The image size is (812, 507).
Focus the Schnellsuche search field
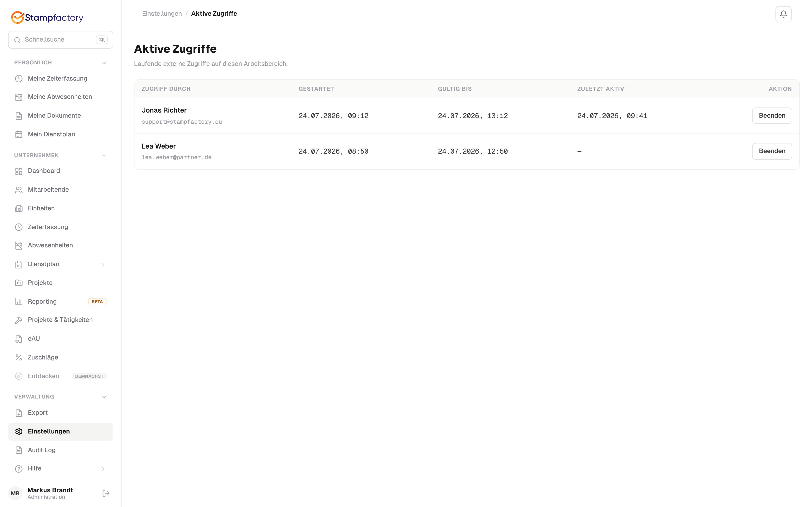pos(60,40)
